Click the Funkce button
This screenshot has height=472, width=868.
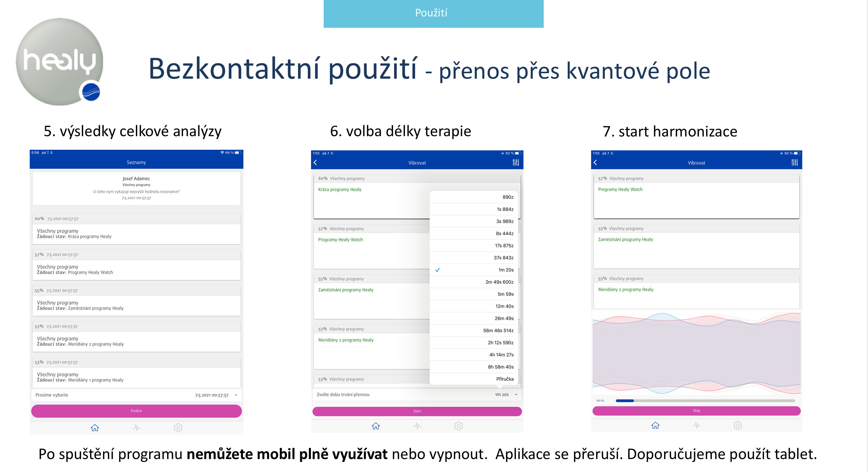tap(136, 411)
